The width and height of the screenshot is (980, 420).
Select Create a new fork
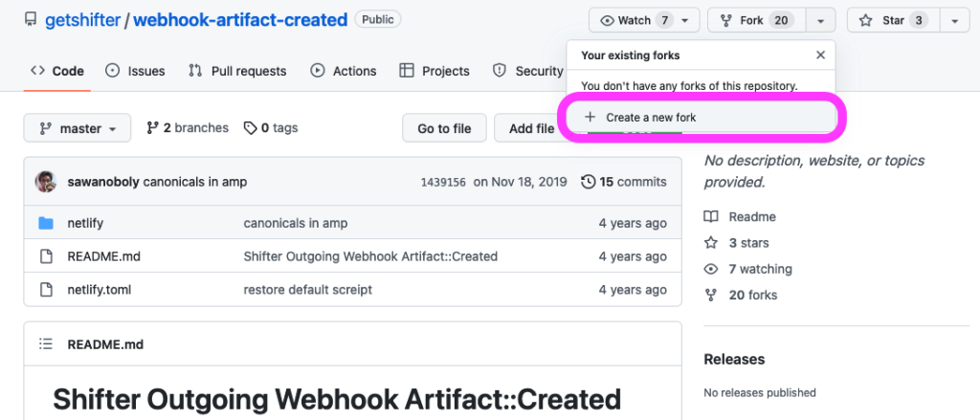(x=701, y=118)
